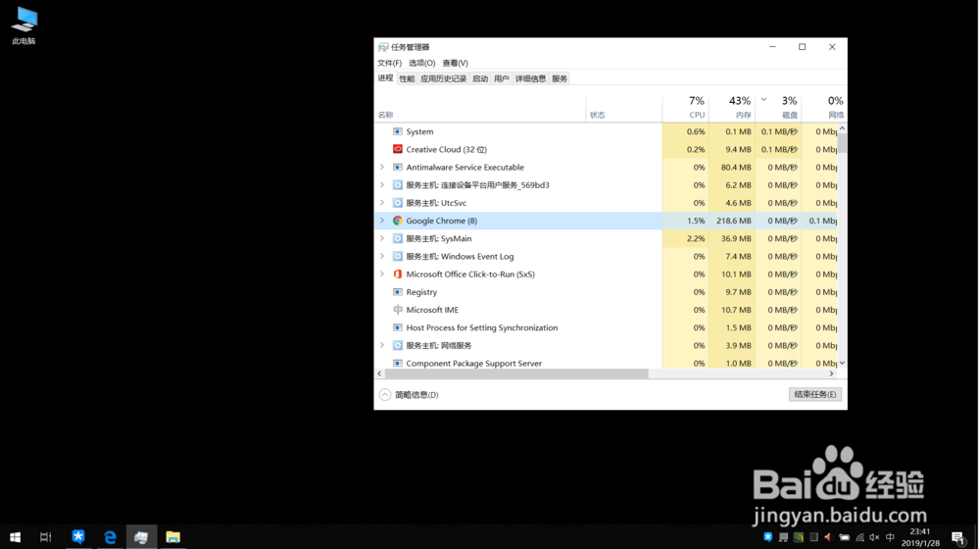
Task: Open the 查看(V) menu
Action: pos(455,63)
